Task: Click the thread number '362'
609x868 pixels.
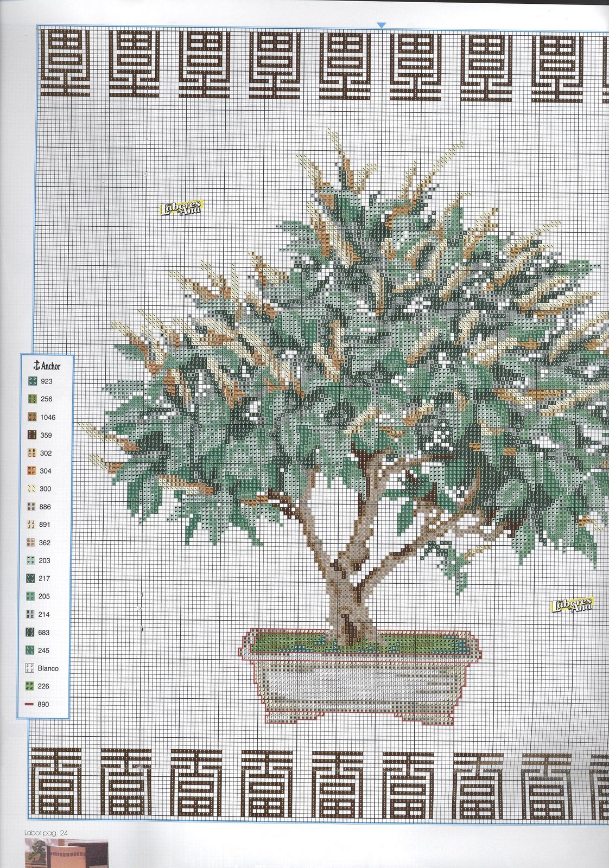Action: click(45, 542)
